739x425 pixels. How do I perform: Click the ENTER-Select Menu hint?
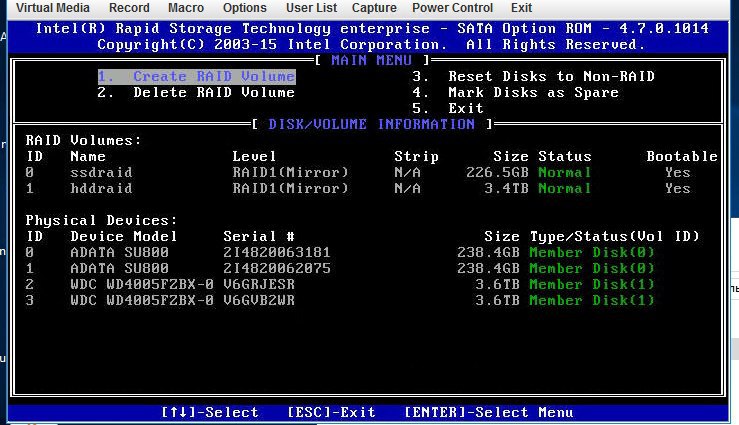tap(489, 413)
